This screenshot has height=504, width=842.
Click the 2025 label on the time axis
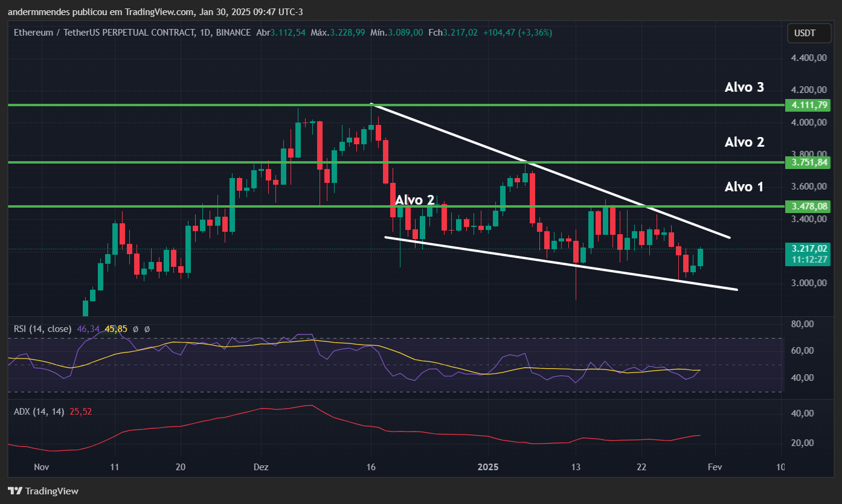point(488,467)
